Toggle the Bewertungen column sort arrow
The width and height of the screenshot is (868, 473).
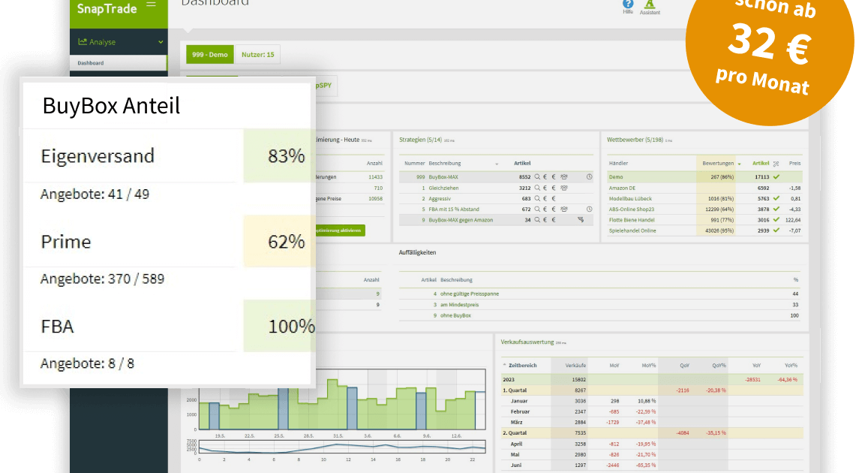(739, 164)
